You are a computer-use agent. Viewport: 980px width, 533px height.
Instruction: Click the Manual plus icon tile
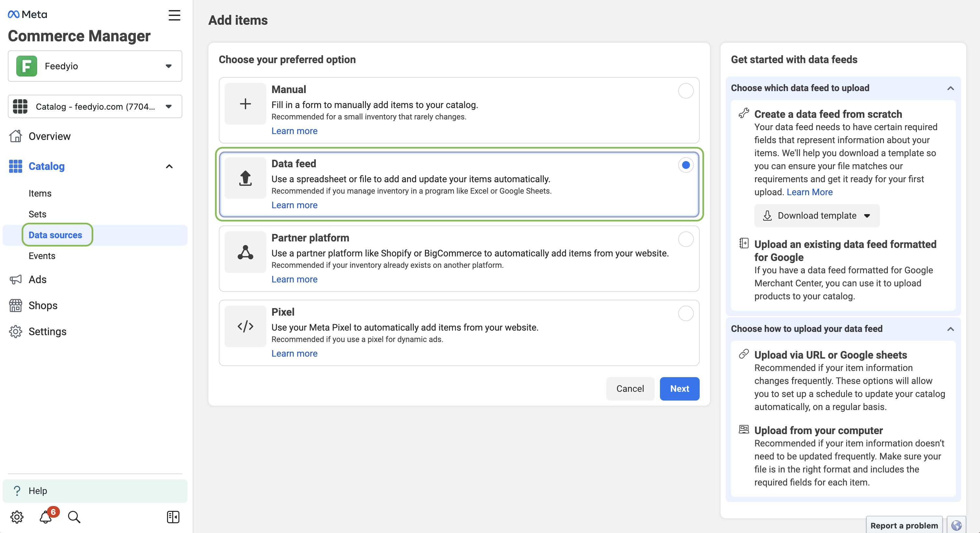pyautogui.click(x=245, y=104)
